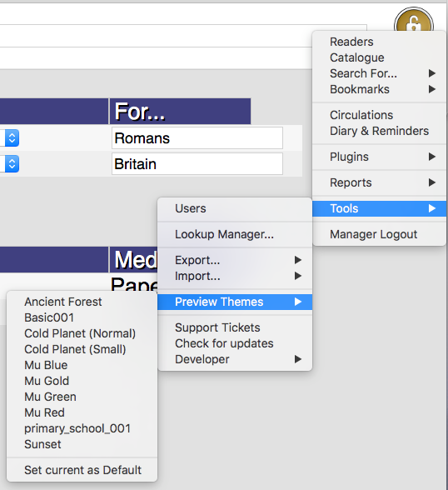Viewport: 448px width, 490px height.
Task: Preview the Ancient Forest theme
Action: tap(63, 302)
